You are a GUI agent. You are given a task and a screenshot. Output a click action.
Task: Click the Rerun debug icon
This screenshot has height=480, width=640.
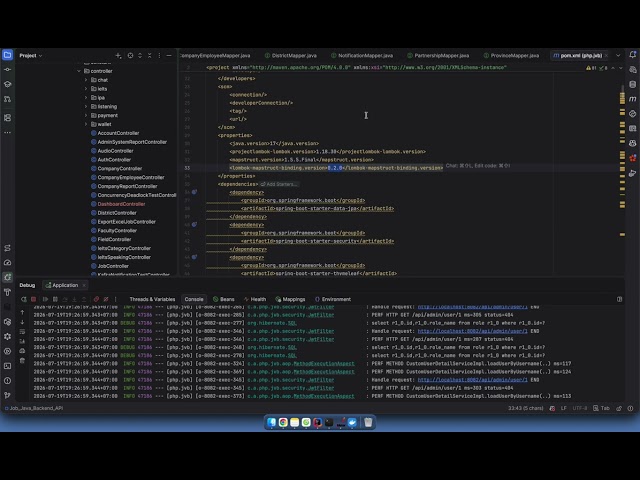pos(24,299)
